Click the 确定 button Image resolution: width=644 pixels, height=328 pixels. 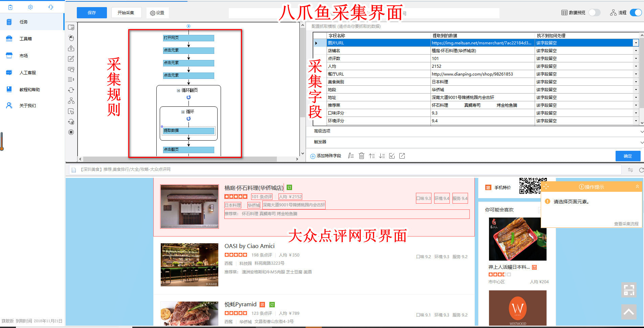tap(628, 156)
